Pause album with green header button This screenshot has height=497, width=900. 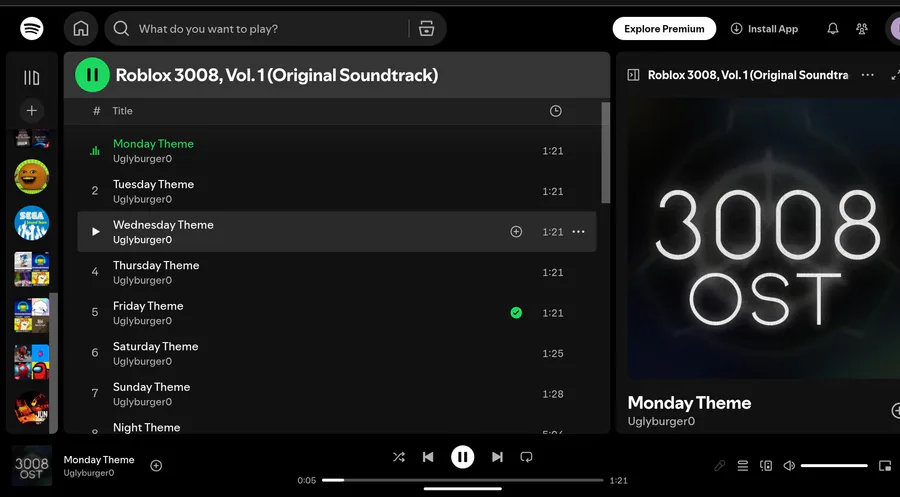coord(92,75)
